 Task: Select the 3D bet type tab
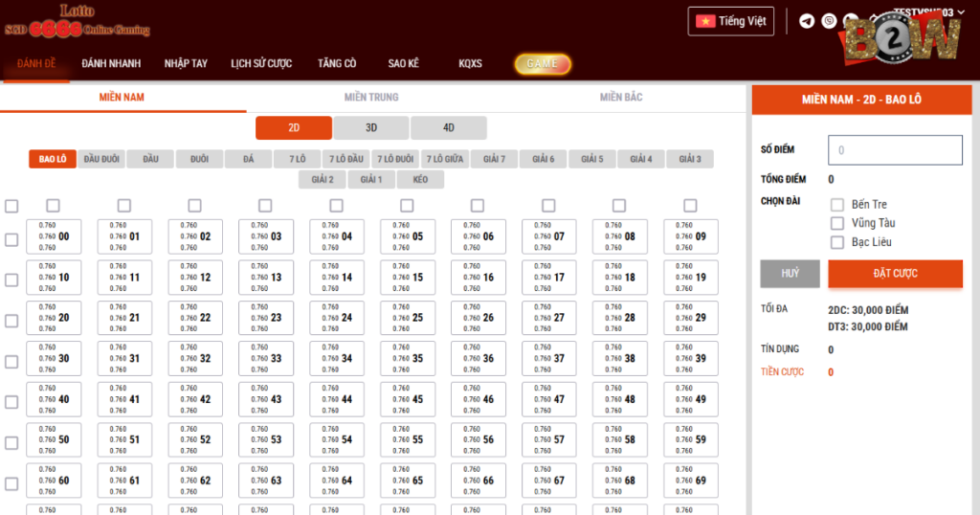pyautogui.click(x=371, y=127)
